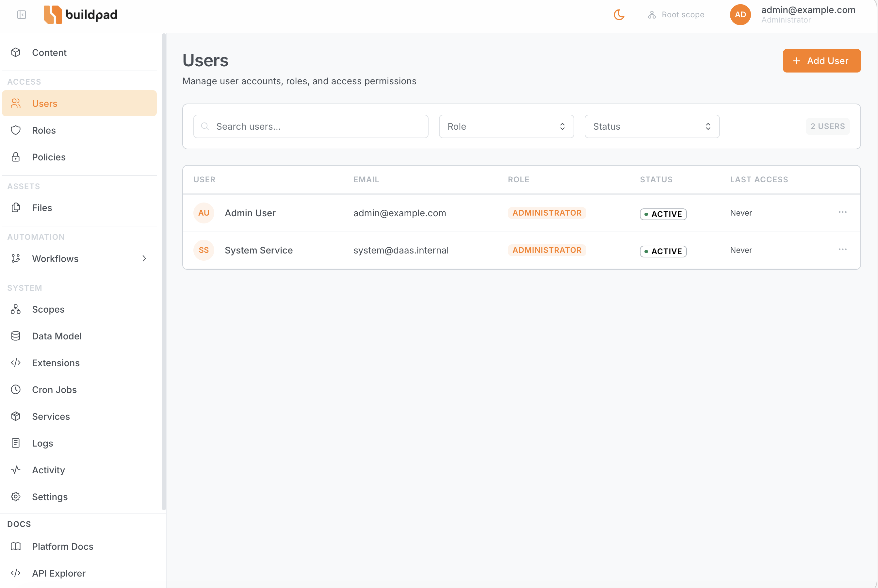The width and height of the screenshot is (878, 588).
Task: Click the Cron Jobs clock icon
Action: [x=16, y=390]
